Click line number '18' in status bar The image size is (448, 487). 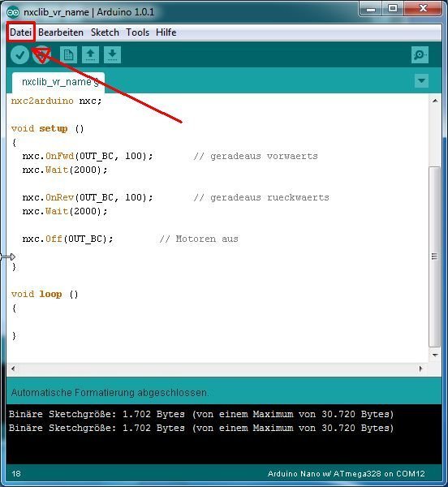(x=16, y=474)
